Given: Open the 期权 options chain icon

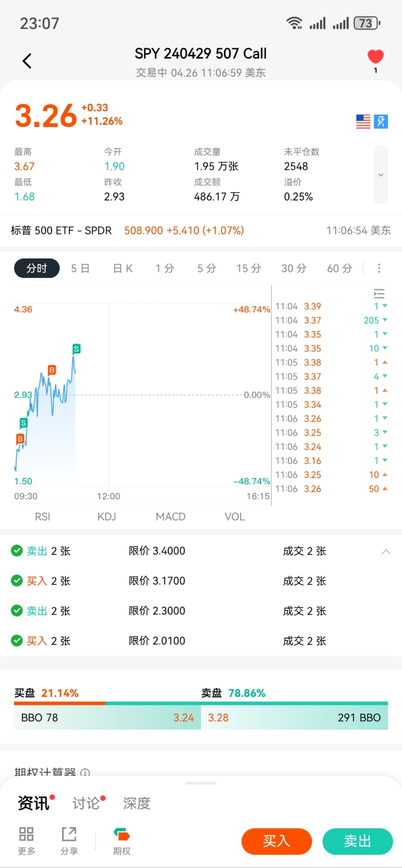Looking at the screenshot, I should pos(122,834).
